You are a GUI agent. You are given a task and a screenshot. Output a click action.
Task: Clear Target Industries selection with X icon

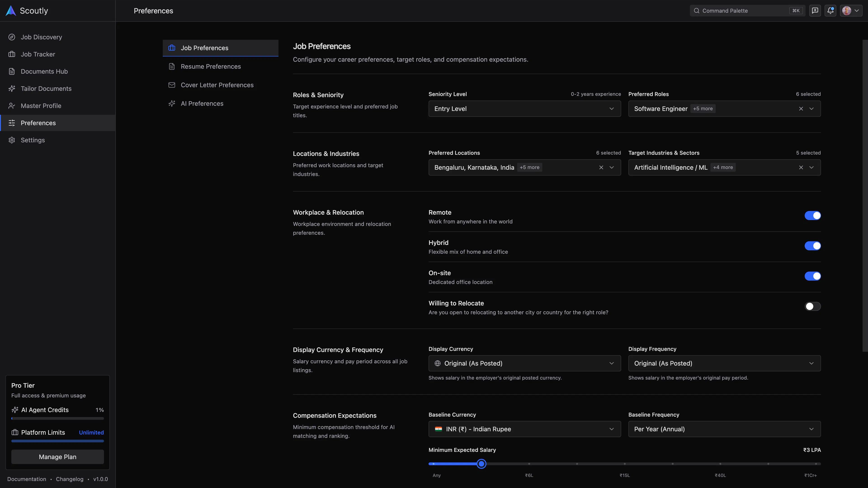pos(801,167)
